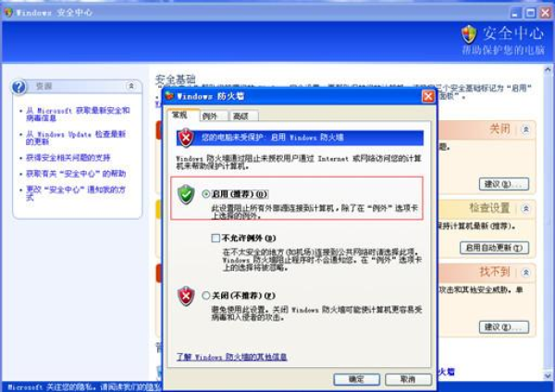Collapse the 资源 panel chevron
555x392 pixels.
(131, 86)
